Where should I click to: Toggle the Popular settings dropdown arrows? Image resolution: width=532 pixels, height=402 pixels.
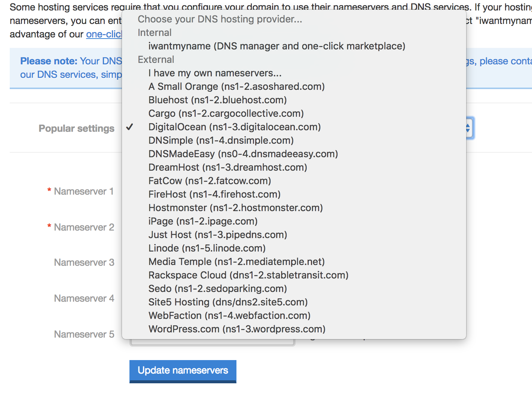469,128
